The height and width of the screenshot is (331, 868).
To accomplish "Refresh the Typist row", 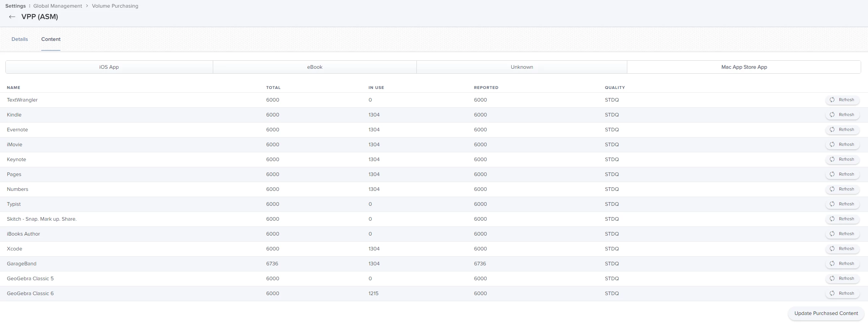I will point(842,204).
